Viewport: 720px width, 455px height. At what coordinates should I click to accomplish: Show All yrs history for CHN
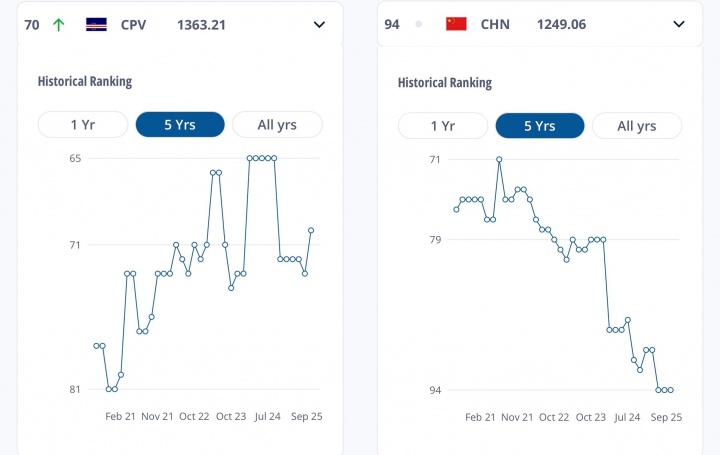[x=637, y=126]
